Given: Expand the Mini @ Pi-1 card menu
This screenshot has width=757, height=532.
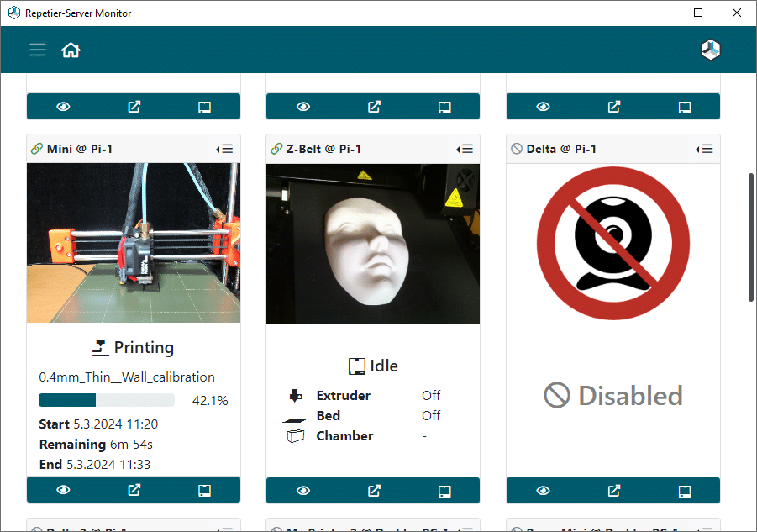Looking at the screenshot, I should coord(224,149).
